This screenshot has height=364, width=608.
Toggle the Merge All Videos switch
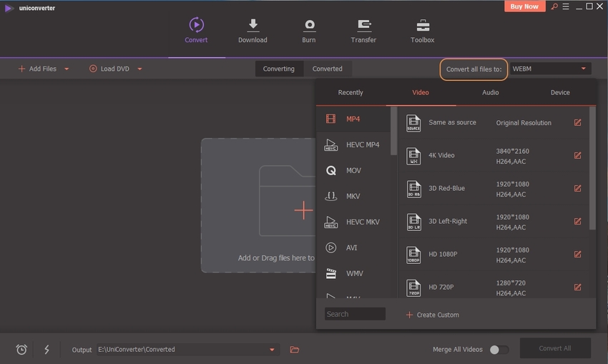[x=499, y=350]
